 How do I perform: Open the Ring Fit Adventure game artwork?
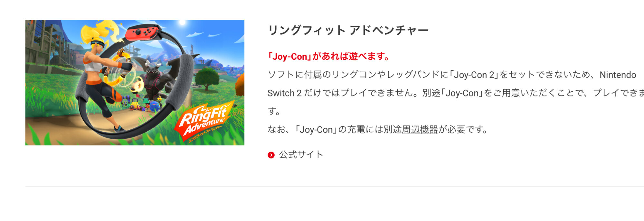click(x=135, y=82)
